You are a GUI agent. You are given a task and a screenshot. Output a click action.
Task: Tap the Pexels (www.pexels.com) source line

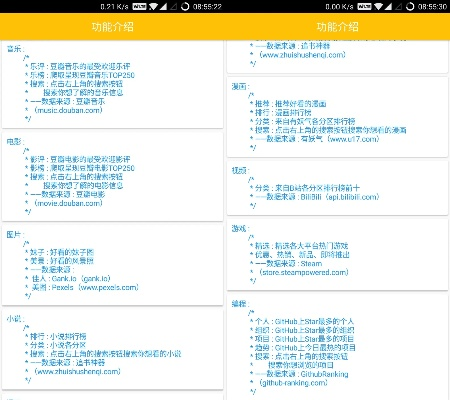85,287
